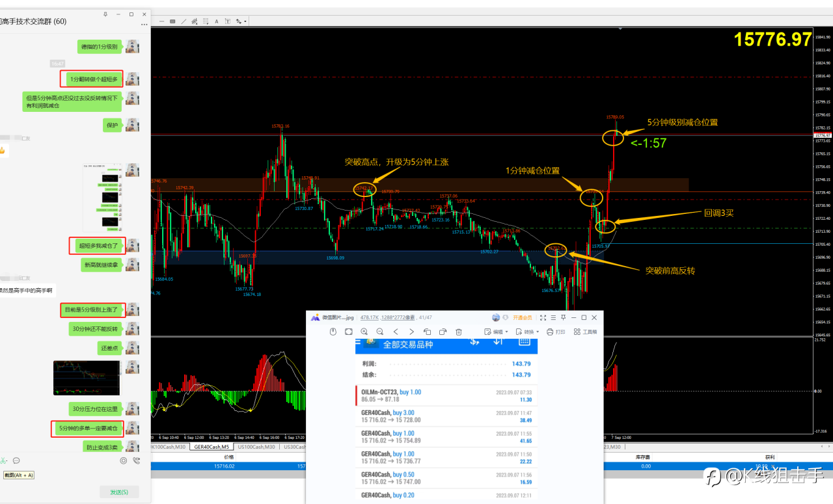This screenshot has height=504, width=833.
Task: Click the 价格 column header
Action: point(228,457)
